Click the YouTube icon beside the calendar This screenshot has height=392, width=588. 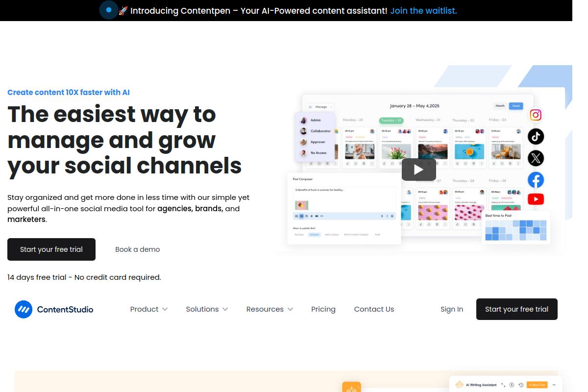[536, 199]
